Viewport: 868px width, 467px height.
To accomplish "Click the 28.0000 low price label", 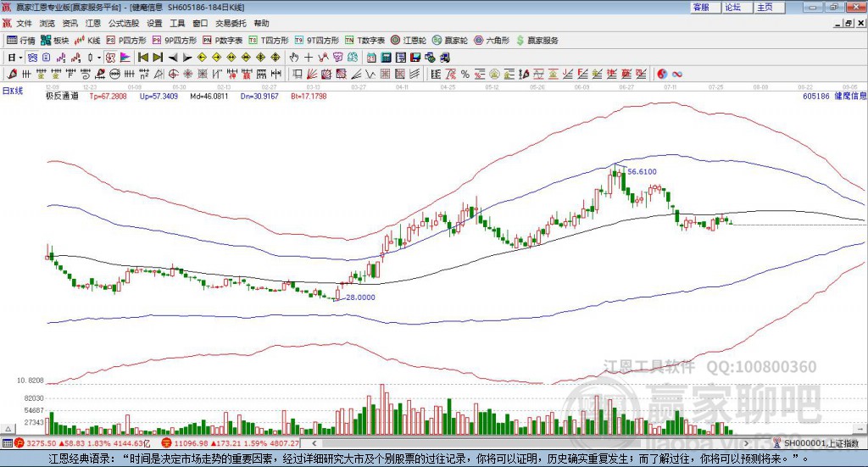I will tap(360, 297).
